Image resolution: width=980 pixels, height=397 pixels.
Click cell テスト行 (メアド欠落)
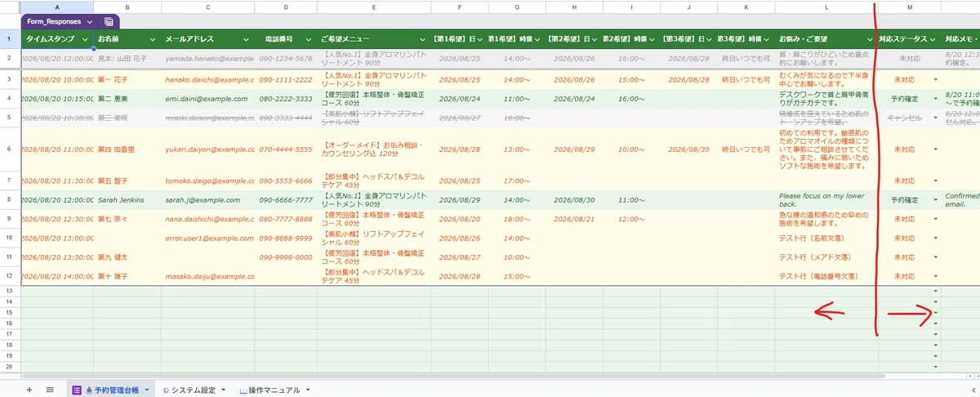826,257
